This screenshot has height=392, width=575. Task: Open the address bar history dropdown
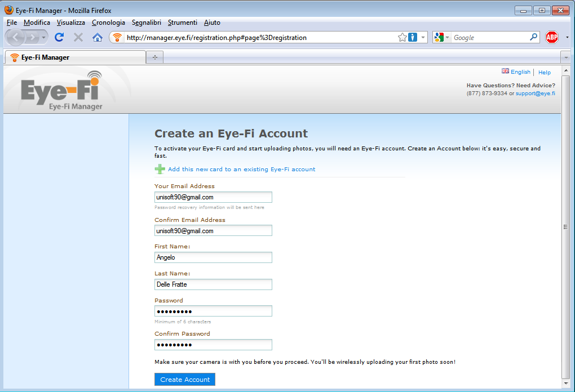coord(423,37)
